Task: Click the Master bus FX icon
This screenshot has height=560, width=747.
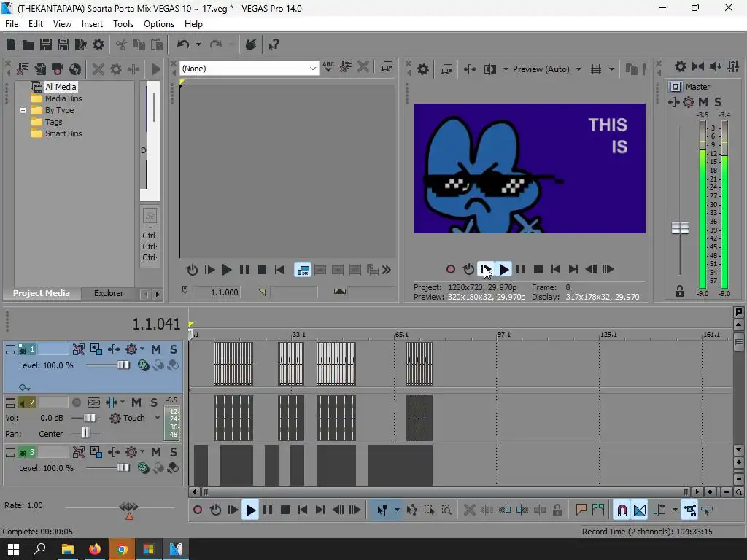Action: (689, 101)
